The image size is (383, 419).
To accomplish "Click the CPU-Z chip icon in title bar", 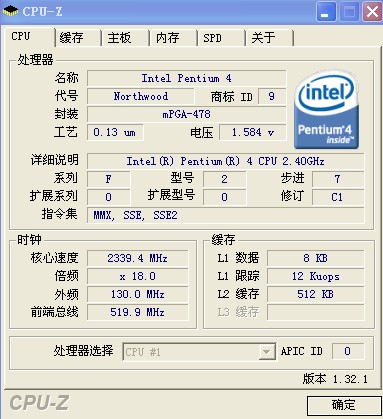I will pos(10,11).
